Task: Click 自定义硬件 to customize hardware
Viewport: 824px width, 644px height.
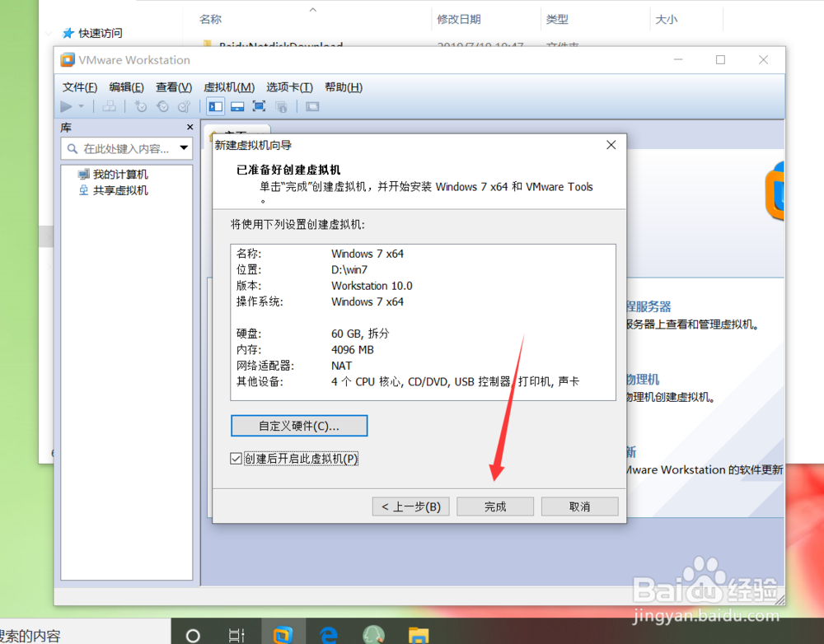Action: click(297, 426)
